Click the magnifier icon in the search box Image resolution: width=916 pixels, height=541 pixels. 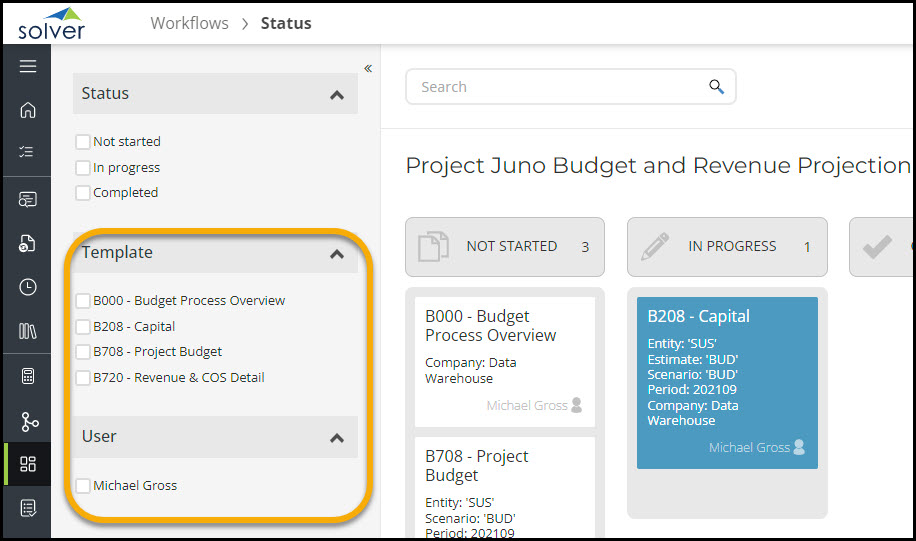pos(716,87)
